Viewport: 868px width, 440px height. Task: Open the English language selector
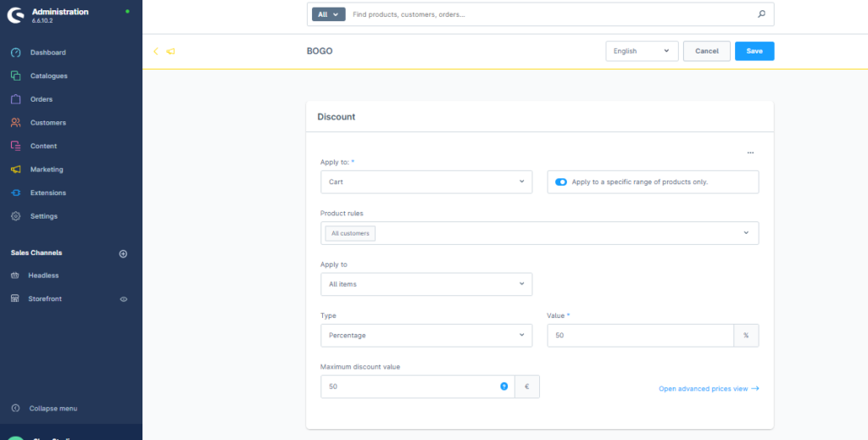pyautogui.click(x=642, y=51)
